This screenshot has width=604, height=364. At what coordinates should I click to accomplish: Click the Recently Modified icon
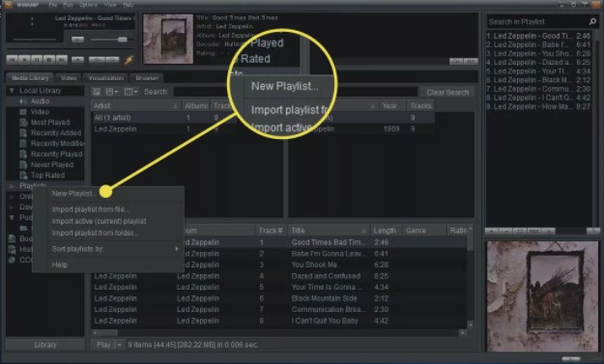coord(23,144)
